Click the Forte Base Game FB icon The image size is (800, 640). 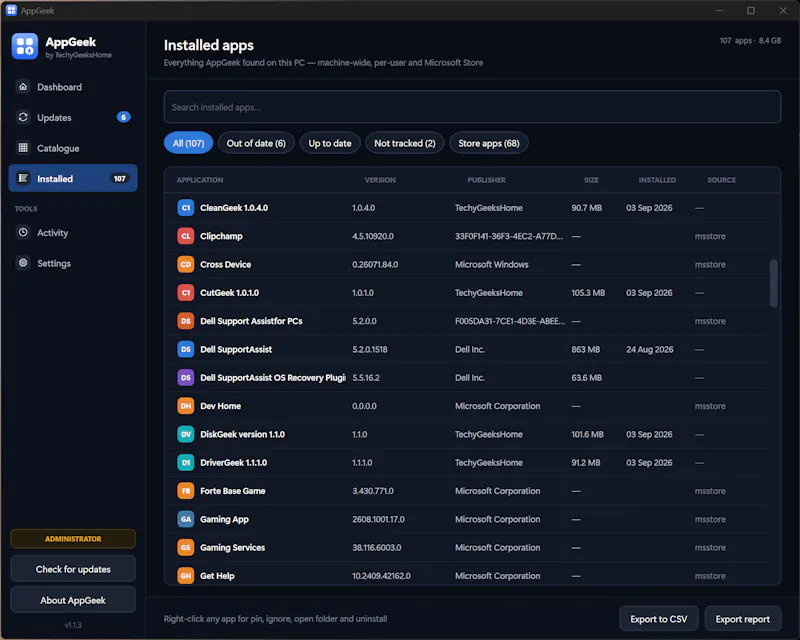(186, 491)
